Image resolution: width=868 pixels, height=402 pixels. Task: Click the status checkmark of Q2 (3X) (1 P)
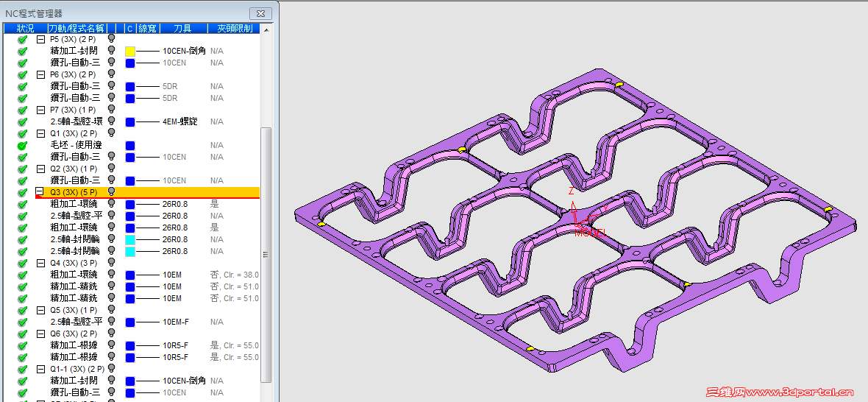(22, 169)
